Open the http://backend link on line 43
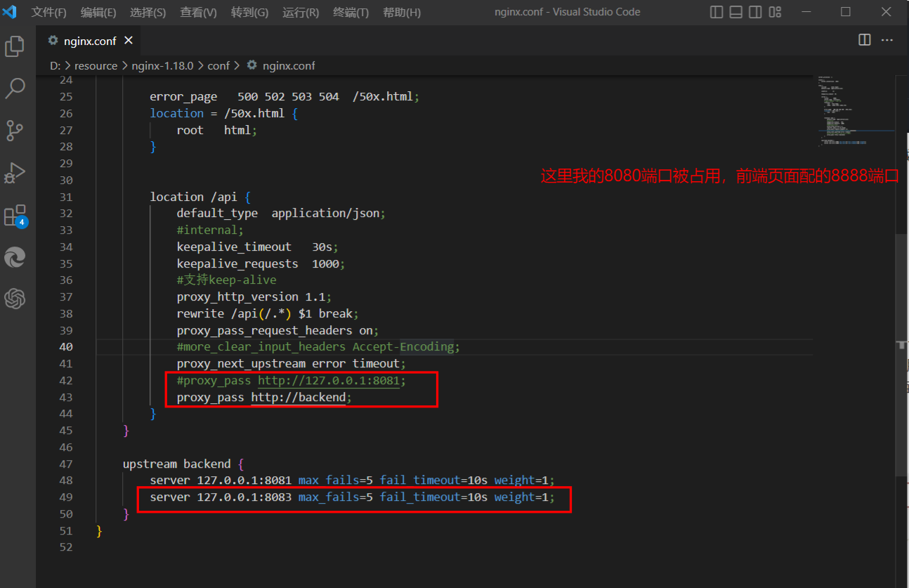 299,397
